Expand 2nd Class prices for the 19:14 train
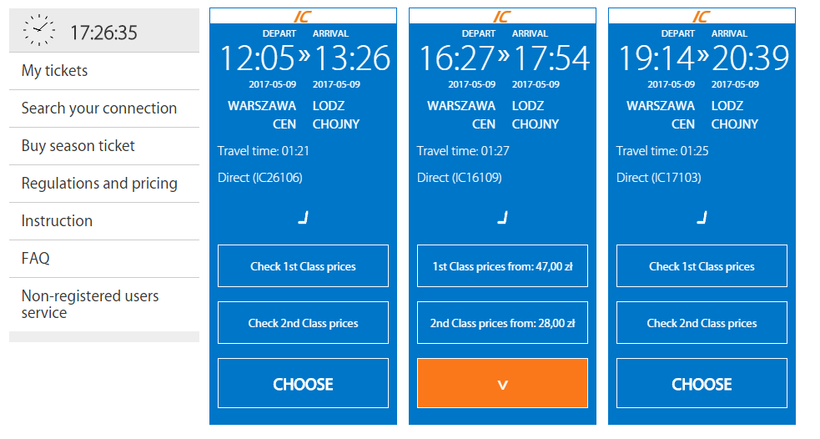 pos(701,323)
